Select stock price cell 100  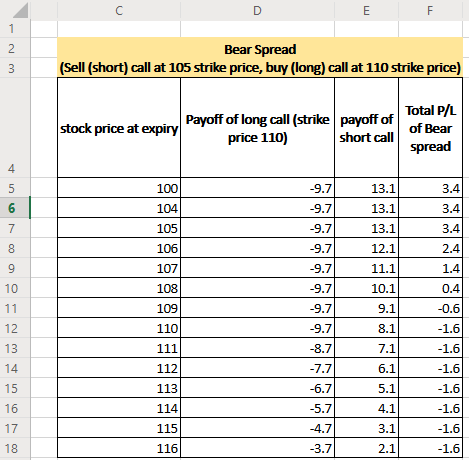coord(119,188)
